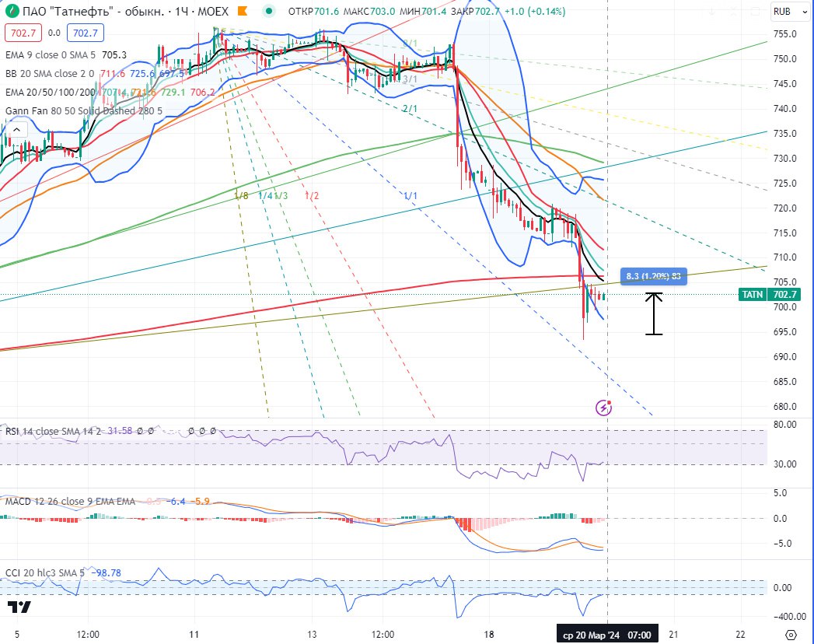This screenshot has height=644, width=814.
Task: Click the time axis label 11
Action: point(194,635)
